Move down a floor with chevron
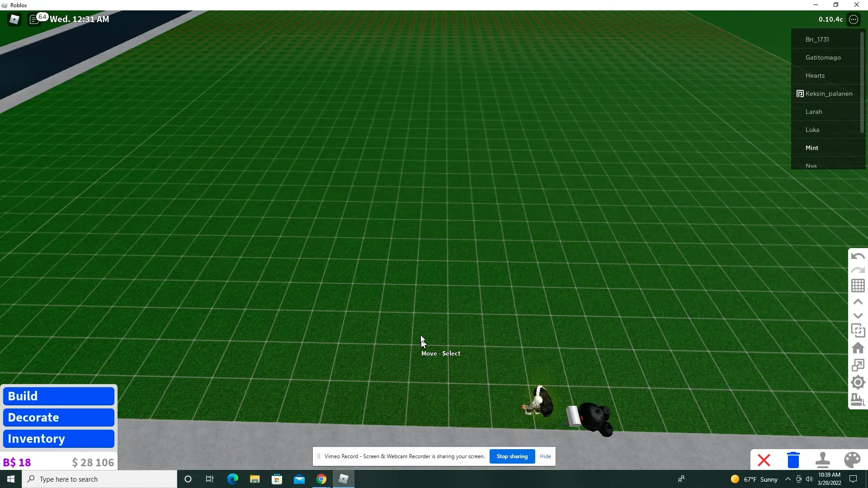This screenshot has height=488, width=868. (x=858, y=316)
